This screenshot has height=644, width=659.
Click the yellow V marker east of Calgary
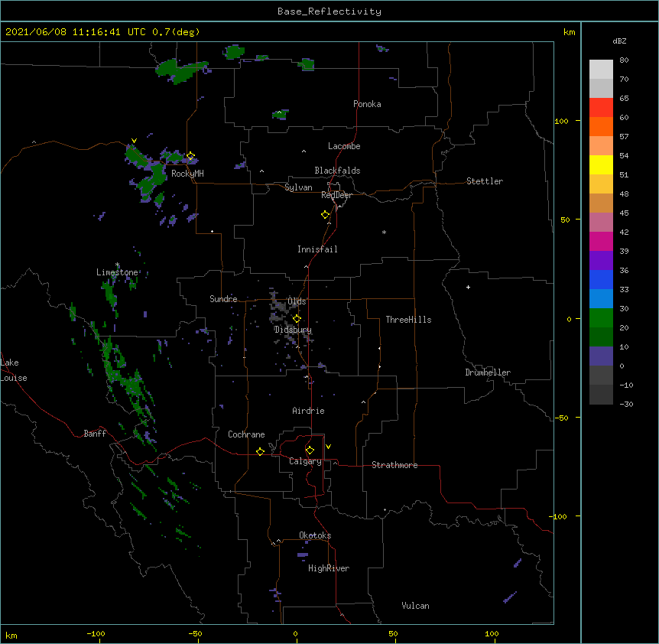coord(328,447)
